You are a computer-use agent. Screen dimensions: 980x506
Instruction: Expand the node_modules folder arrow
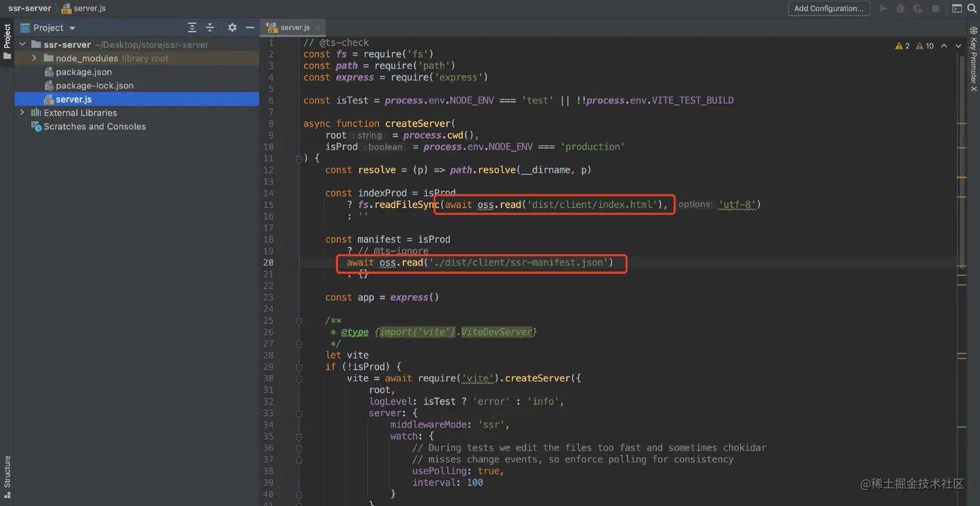pyautogui.click(x=34, y=58)
